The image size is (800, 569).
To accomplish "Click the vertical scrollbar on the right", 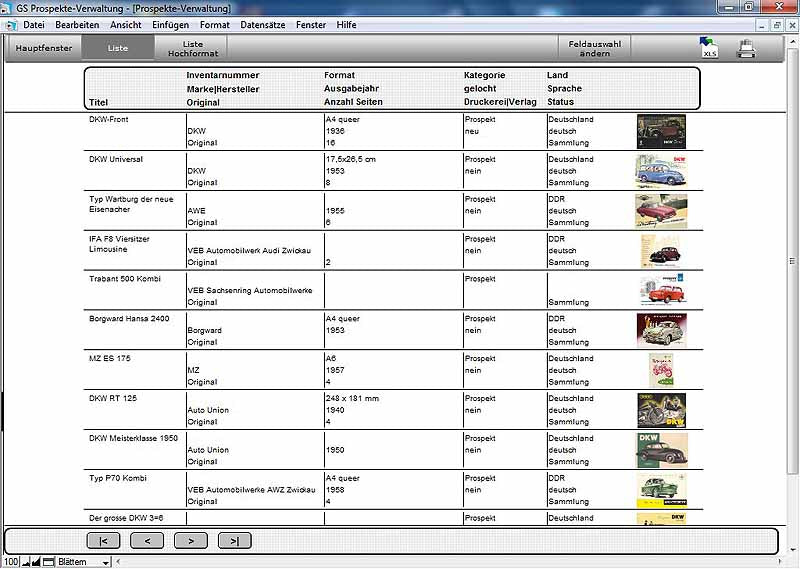I will pyautogui.click(x=793, y=300).
